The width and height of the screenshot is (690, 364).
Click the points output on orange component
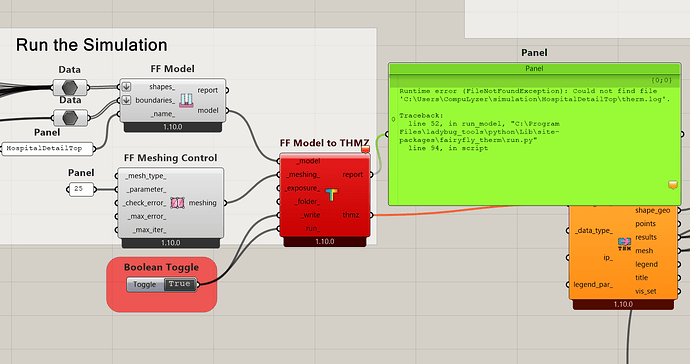[x=645, y=224]
